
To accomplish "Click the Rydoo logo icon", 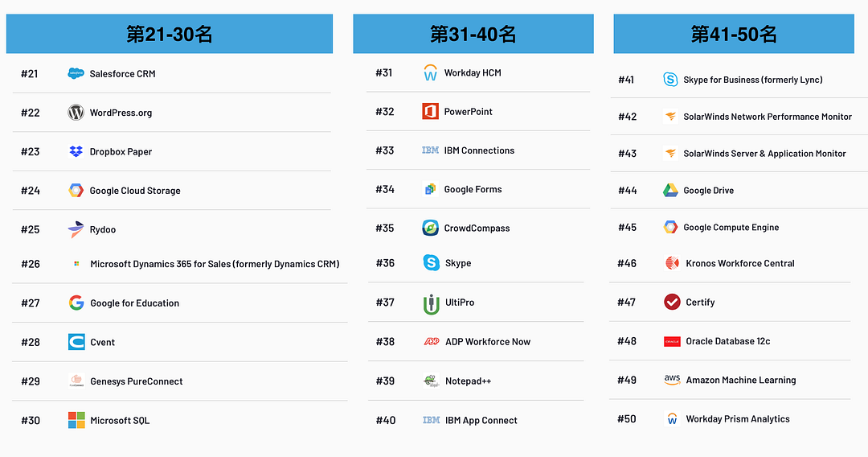I will coord(76,229).
